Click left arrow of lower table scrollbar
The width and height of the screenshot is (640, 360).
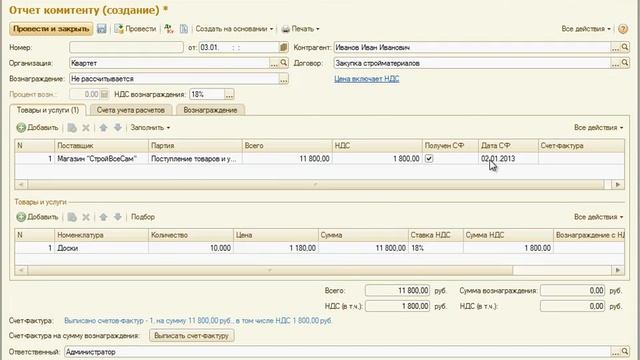[21, 270]
